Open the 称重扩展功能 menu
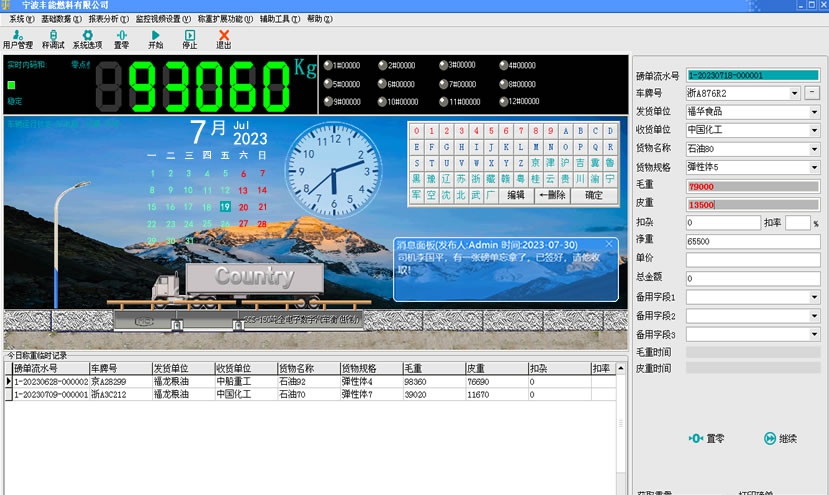Viewport: 829px width, 495px height. pyautogui.click(x=225, y=19)
